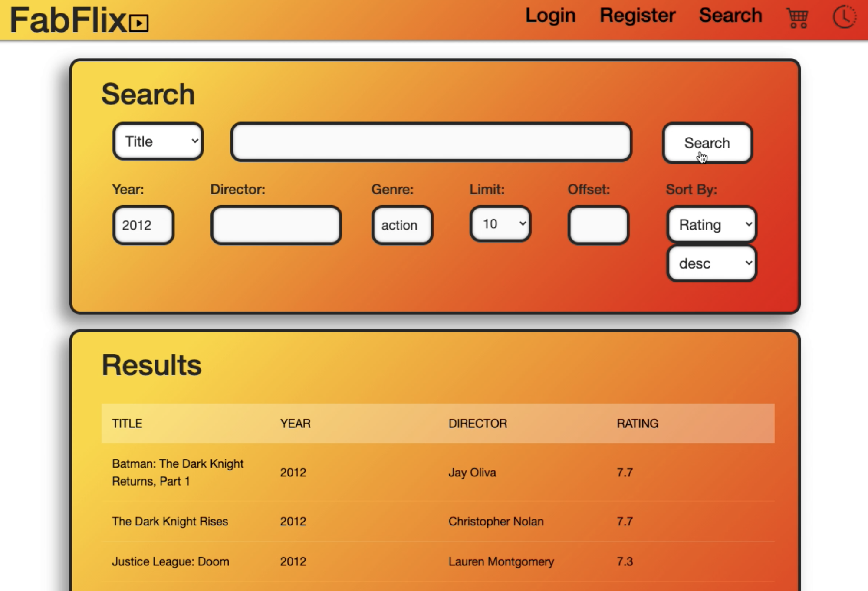Open the desc sort order dropdown
This screenshot has width=868, height=591.
point(711,263)
